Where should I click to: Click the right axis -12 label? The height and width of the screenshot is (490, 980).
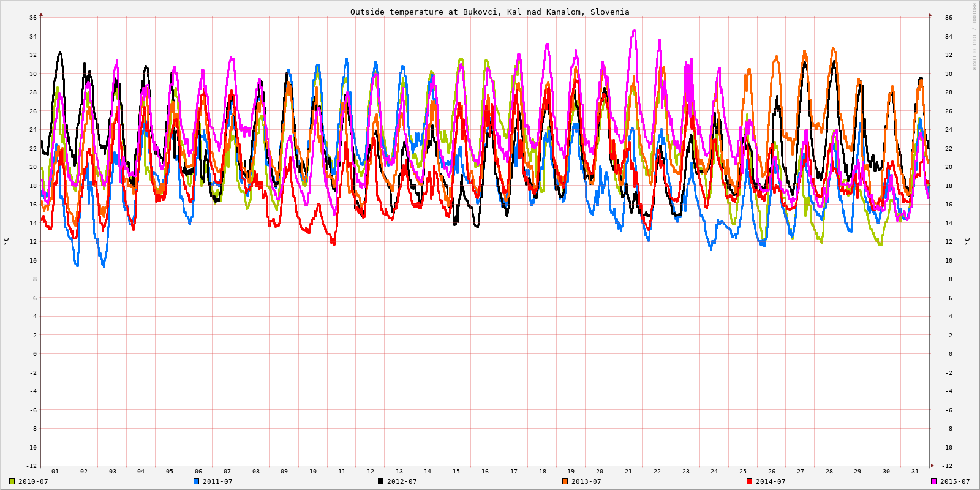pyautogui.click(x=947, y=466)
